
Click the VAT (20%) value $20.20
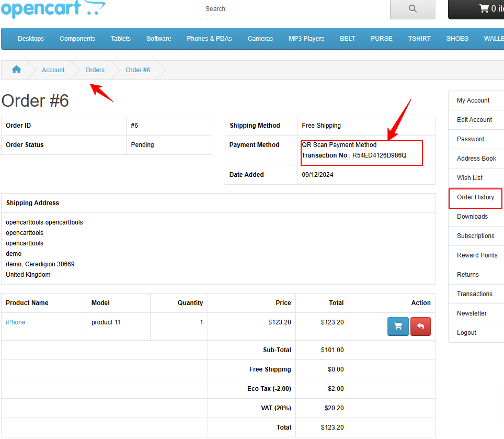click(x=334, y=408)
